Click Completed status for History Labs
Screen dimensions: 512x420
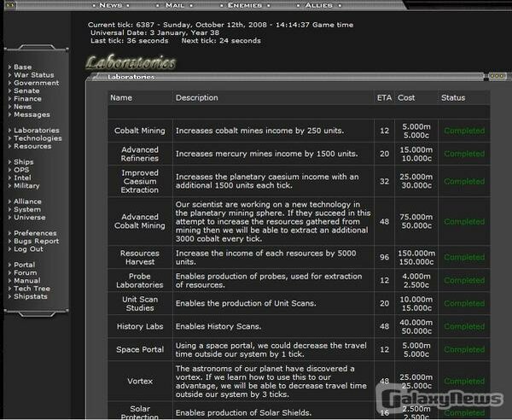pyautogui.click(x=464, y=326)
